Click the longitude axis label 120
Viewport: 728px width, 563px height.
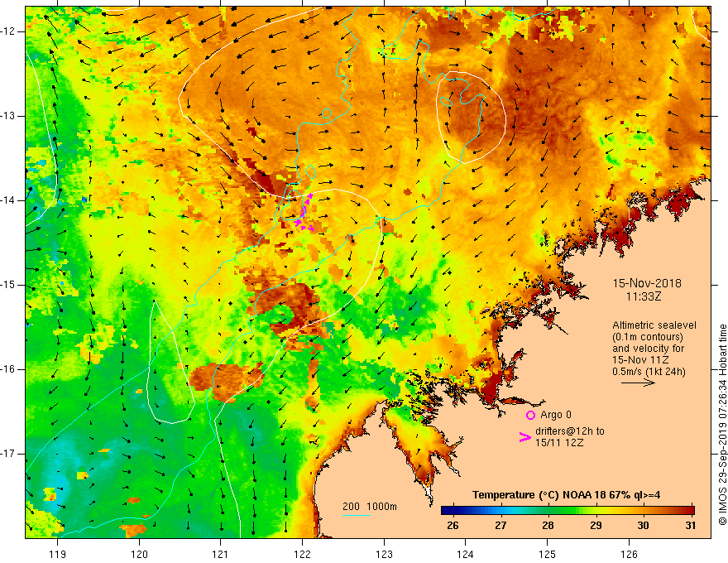pos(139,554)
